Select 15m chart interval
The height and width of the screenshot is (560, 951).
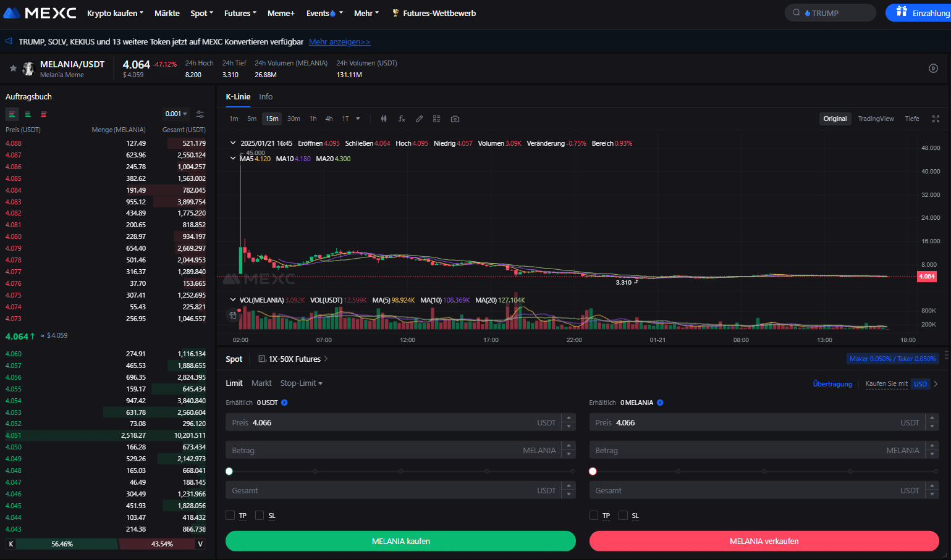pos(272,119)
